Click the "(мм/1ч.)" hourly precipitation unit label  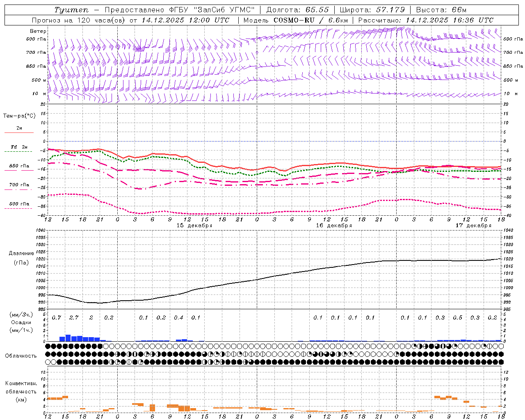[21, 330]
